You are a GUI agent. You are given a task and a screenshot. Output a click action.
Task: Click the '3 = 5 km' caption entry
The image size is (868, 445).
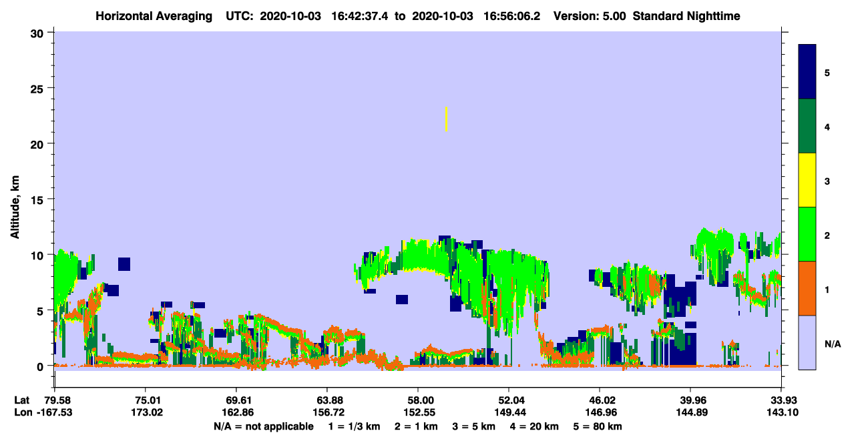473,426
